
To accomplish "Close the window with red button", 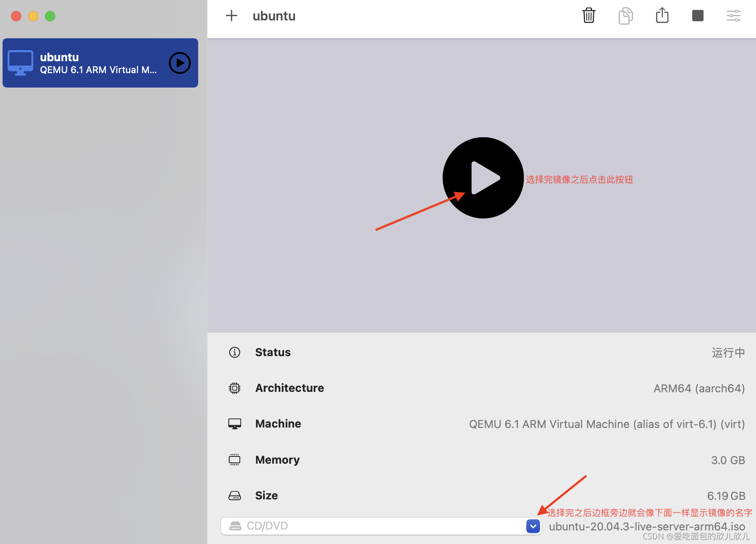I will [x=16, y=16].
